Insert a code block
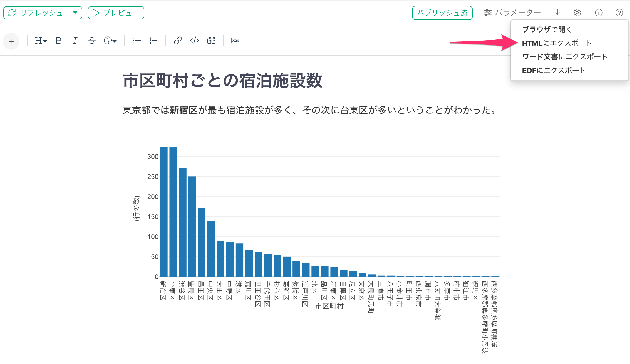630x364 pixels. (x=195, y=41)
